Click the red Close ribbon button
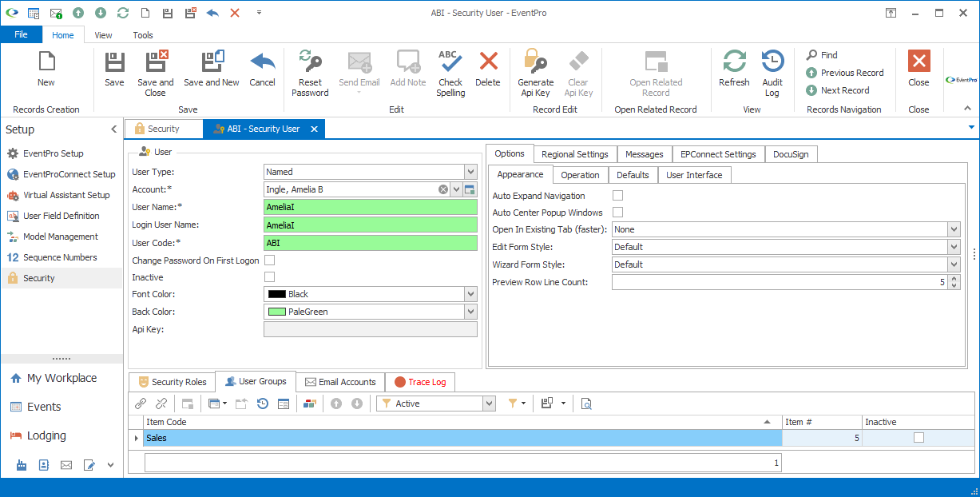The image size is (980, 497). pyautogui.click(x=919, y=69)
